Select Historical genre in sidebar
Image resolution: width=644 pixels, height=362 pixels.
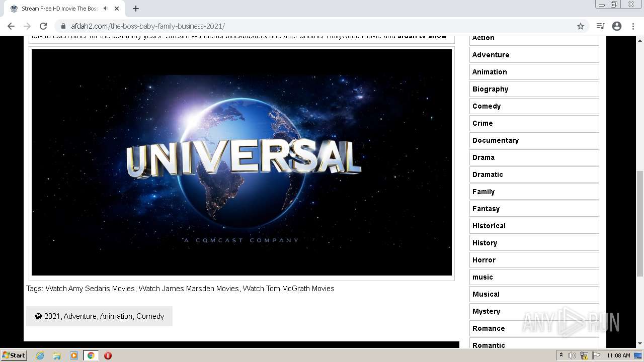tap(534, 226)
